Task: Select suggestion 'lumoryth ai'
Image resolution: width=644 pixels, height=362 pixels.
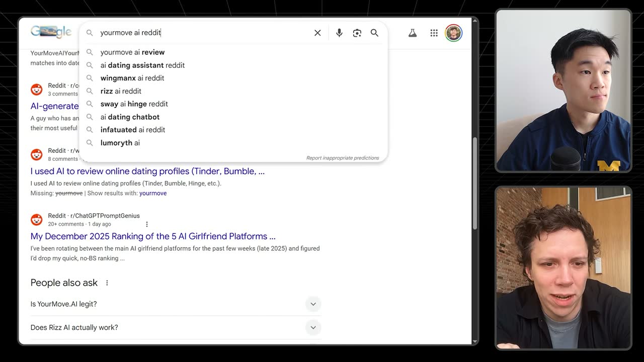Action: (233, 143)
